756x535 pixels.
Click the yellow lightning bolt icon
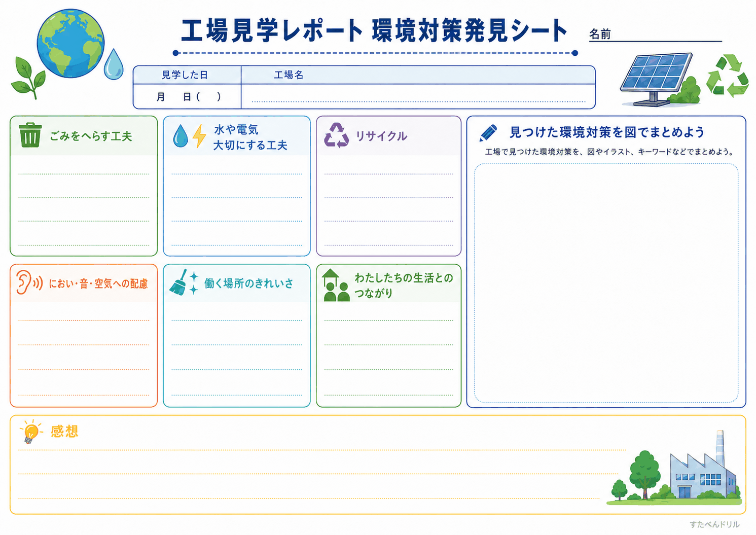199,136
